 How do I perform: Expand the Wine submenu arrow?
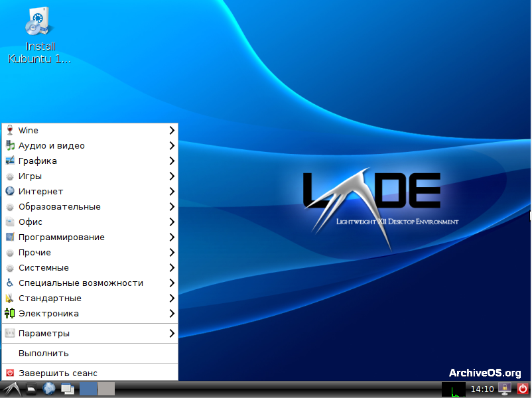pos(172,130)
